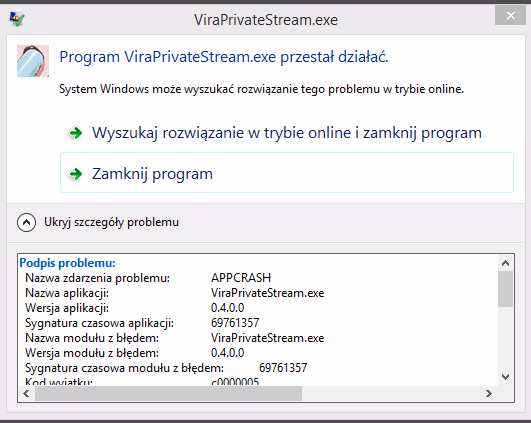
Task: Click the APPCRASH event name value
Action: pos(241,278)
